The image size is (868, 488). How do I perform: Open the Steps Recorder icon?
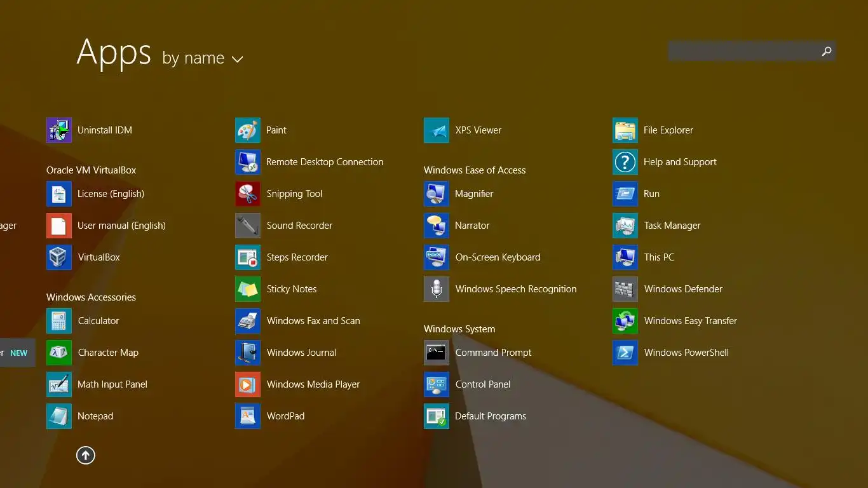click(x=248, y=257)
